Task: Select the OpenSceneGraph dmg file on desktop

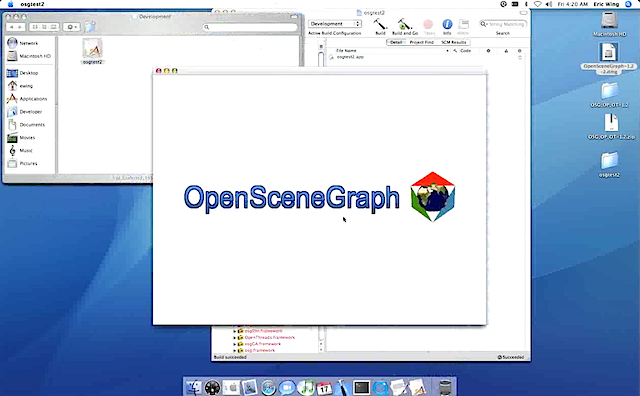Action: click(x=609, y=53)
